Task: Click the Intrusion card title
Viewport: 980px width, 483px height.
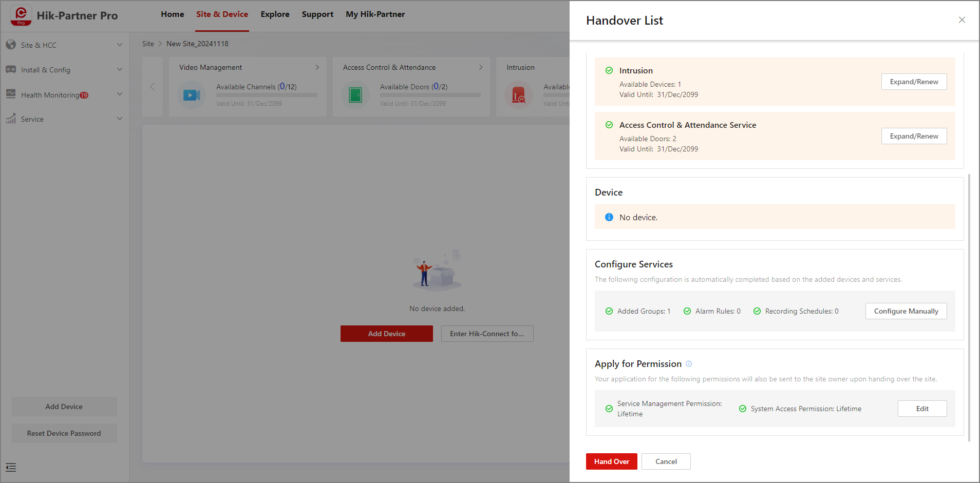Action: tap(520, 67)
